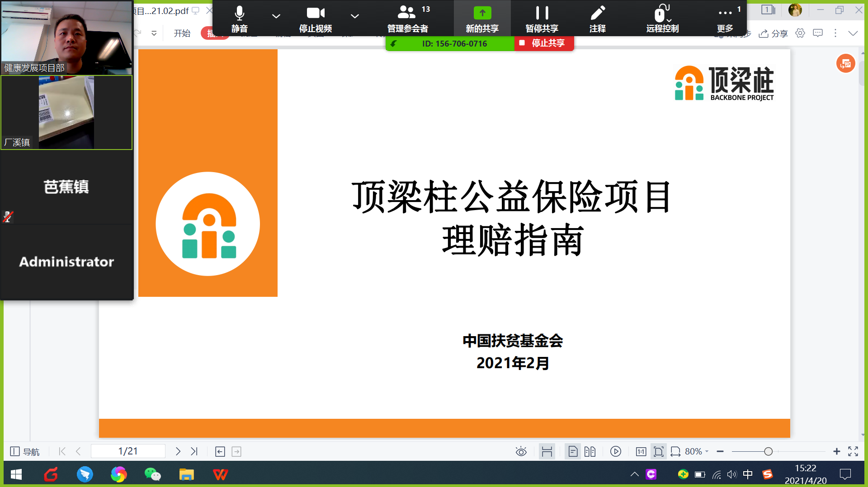
Task: Open the comments speech bubble icon
Action: [x=818, y=33]
